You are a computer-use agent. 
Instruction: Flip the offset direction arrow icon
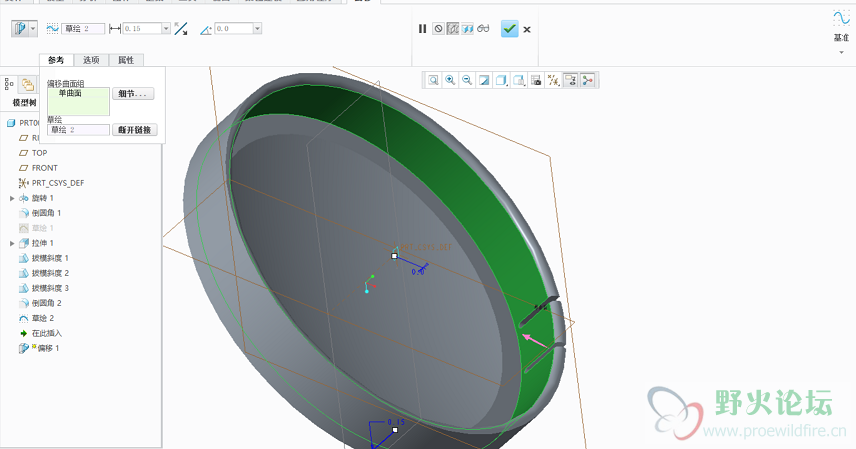181,29
